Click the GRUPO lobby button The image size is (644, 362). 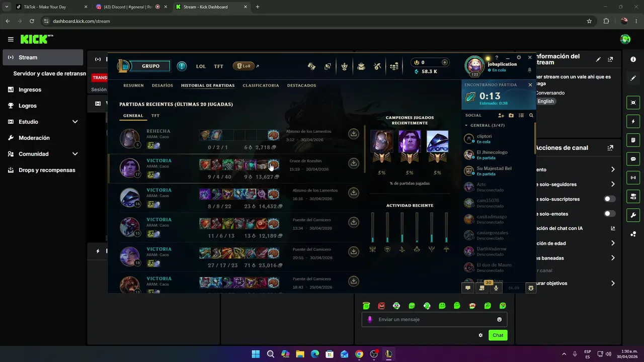150,66
